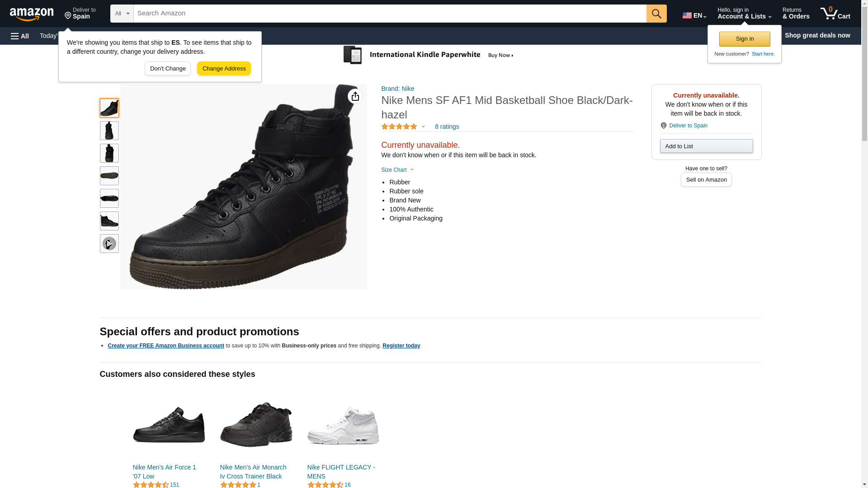Open the 8 ratings link
The image size is (868, 488).
447,127
